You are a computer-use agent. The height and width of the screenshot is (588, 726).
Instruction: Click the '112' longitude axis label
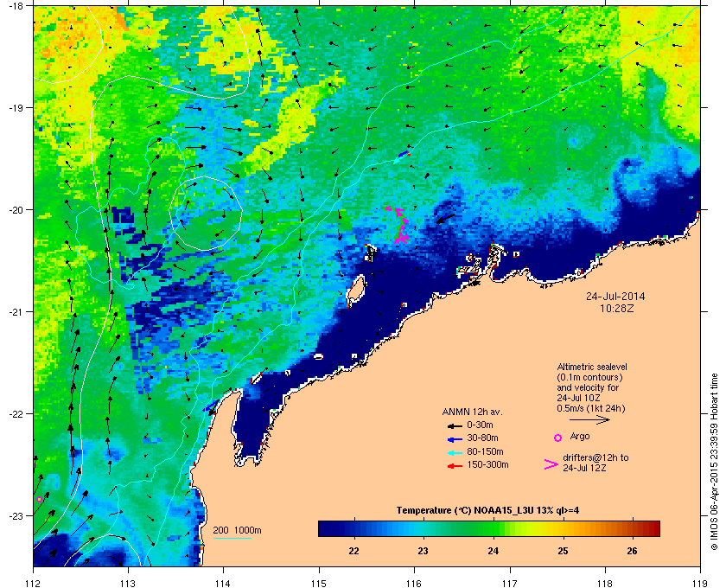pyautogui.click(x=34, y=584)
